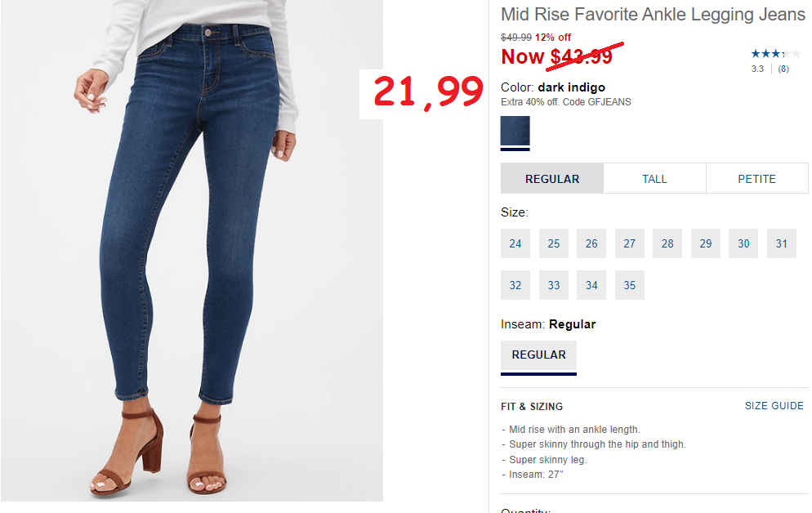Click the jeans product image
Screen dimensions: 812x513
192,251
